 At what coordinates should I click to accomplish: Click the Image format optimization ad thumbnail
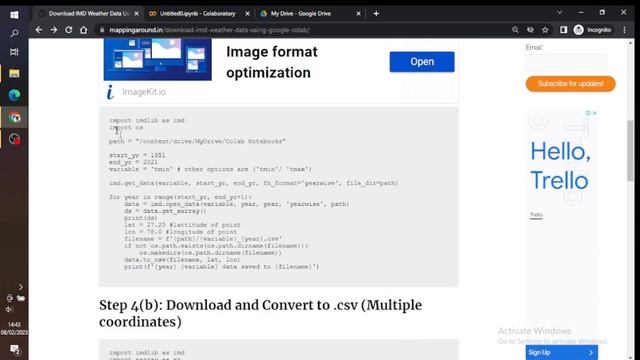click(158, 59)
